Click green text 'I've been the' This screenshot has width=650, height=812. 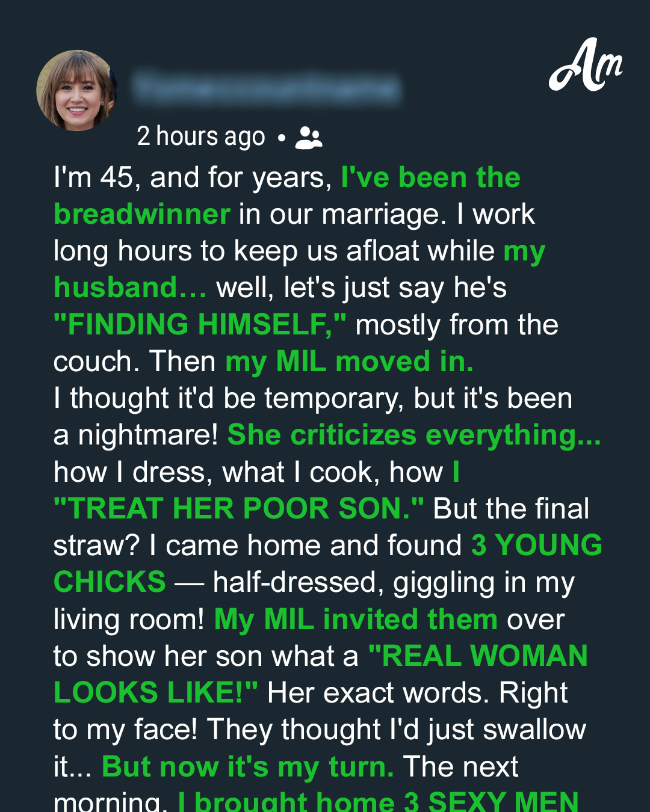pyautogui.click(x=430, y=178)
